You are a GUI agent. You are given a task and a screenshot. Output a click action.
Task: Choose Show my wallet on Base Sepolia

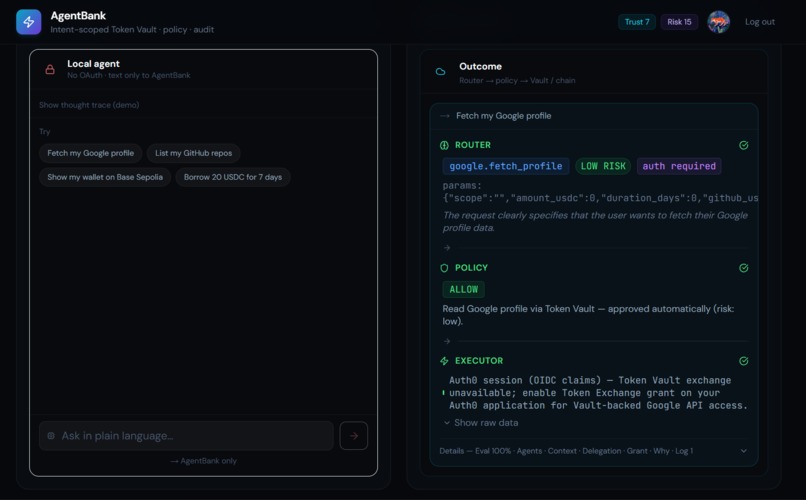coord(105,177)
